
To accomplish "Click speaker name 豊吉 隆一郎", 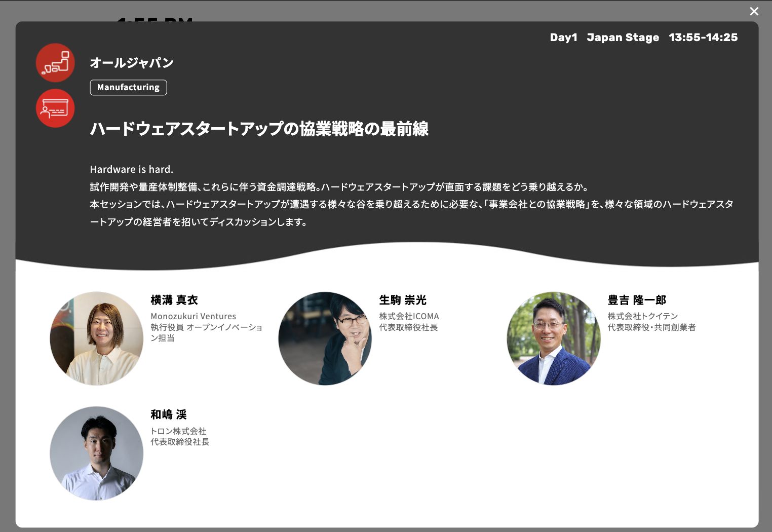I will (637, 300).
